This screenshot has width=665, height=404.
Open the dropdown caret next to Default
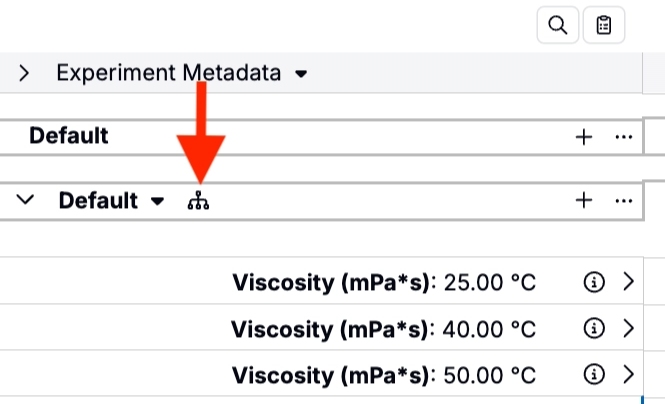click(157, 201)
